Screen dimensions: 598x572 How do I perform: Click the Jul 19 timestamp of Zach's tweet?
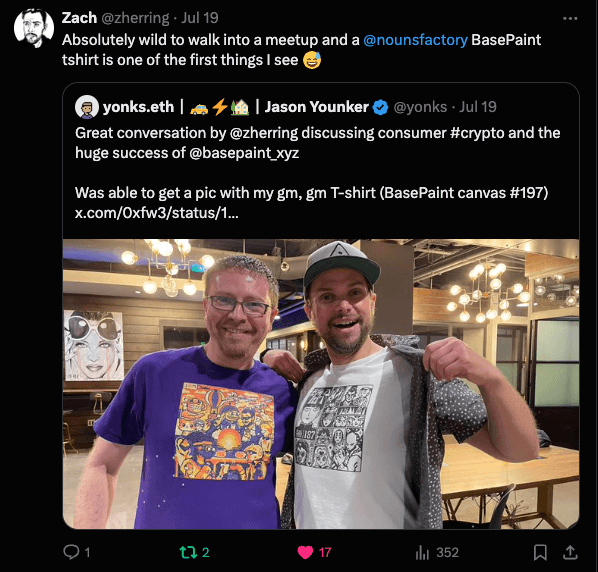click(199, 18)
